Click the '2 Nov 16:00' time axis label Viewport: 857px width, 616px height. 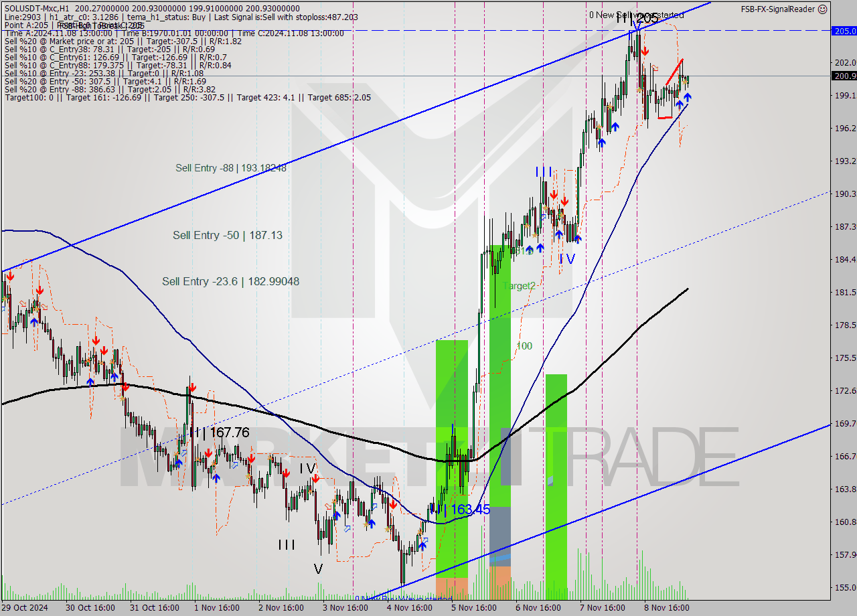pos(281,608)
